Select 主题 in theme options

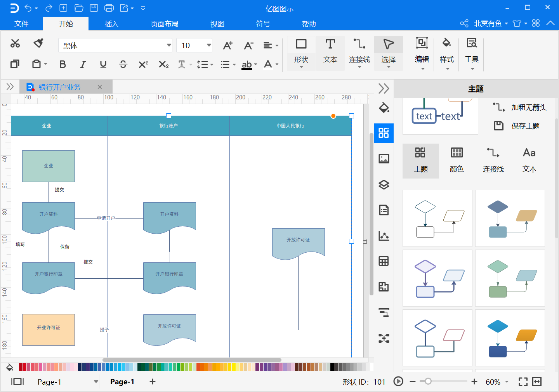click(421, 161)
